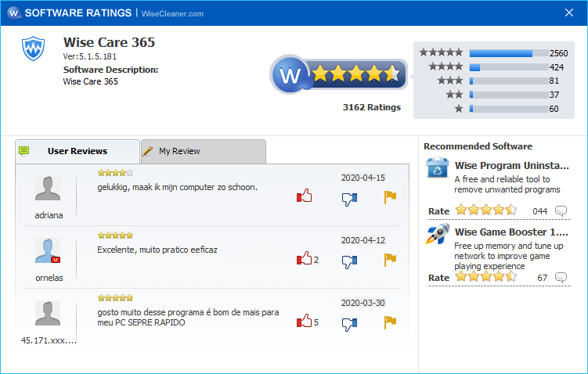Image resolution: width=588 pixels, height=374 pixels.
Task: Click the green User Reviews chat icon
Action: point(24,151)
